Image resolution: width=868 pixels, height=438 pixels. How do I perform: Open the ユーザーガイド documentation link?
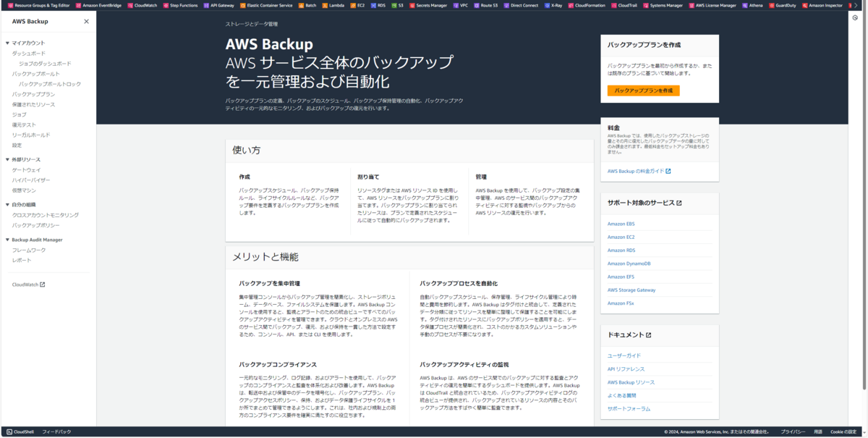pos(624,355)
